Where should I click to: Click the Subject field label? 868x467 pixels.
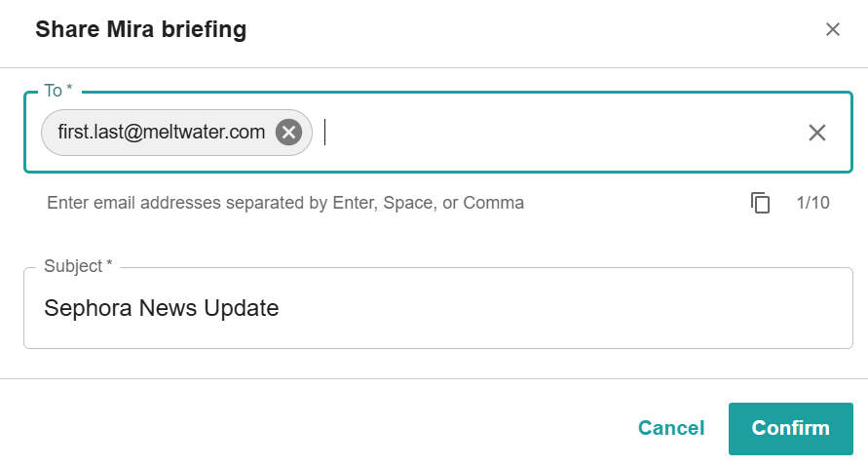[x=78, y=266]
